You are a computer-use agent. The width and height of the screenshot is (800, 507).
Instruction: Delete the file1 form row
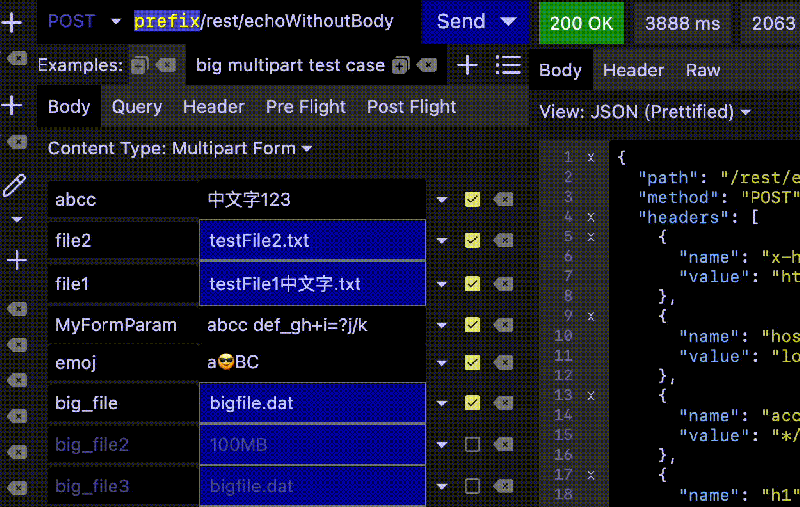click(504, 284)
